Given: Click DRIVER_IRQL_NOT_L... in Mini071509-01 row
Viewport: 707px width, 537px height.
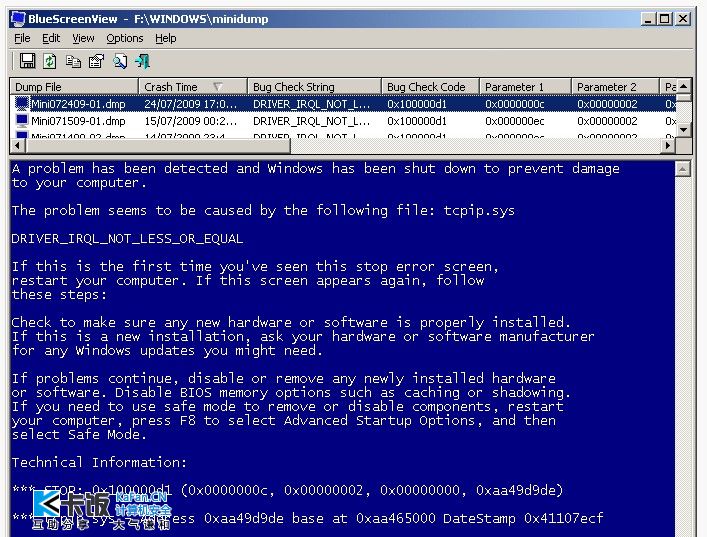Looking at the screenshot, I should click(311, 121).
